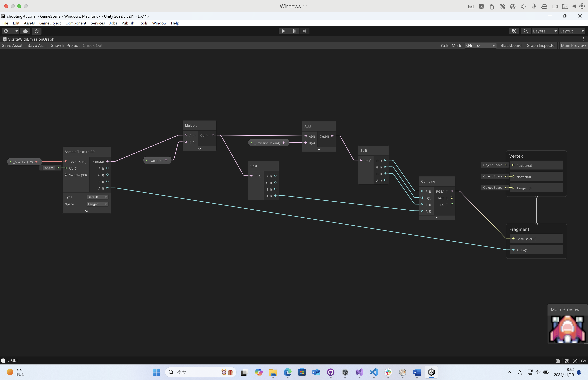This screenshot has height=380, width=588.
Task: Click the spaceship Main Preview thumbnail
Action: 567,329
